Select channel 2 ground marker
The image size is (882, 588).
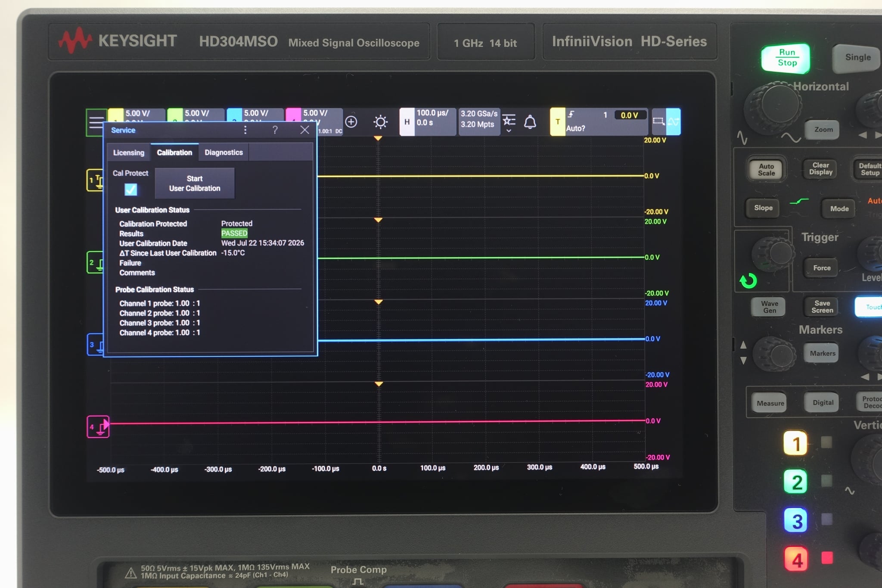pos(96,262)
